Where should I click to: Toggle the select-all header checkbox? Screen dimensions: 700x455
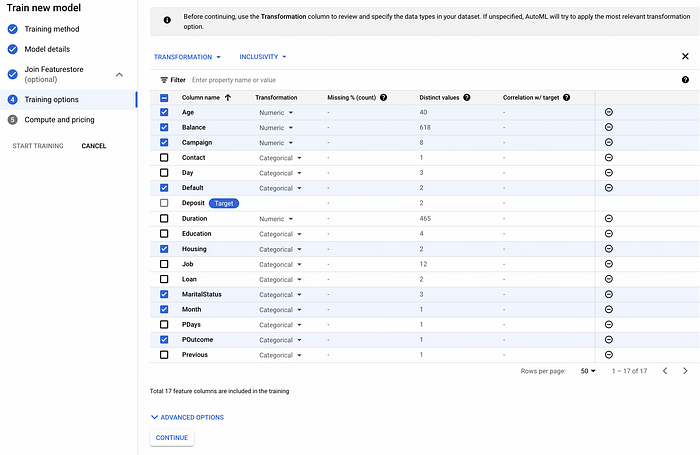pos(164,98)
